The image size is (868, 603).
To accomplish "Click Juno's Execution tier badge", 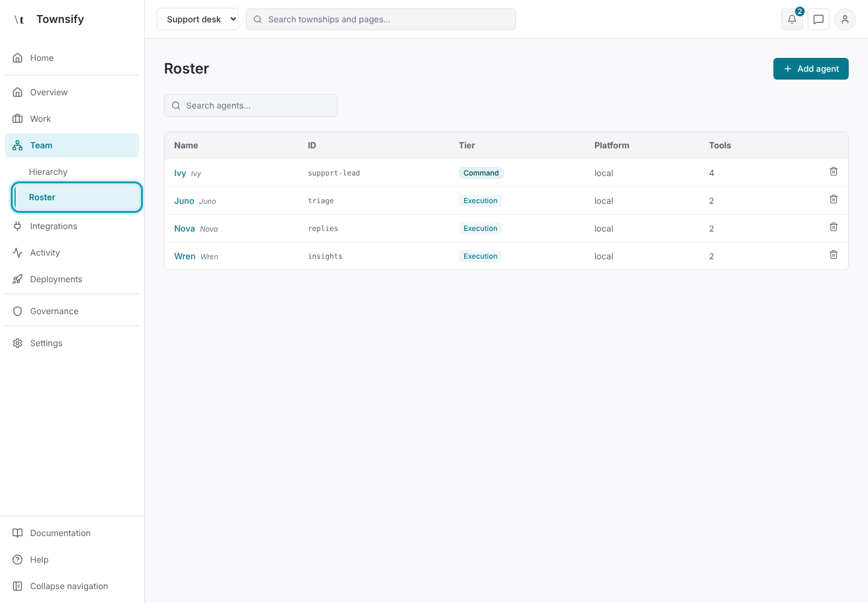I will coord(480,201).
